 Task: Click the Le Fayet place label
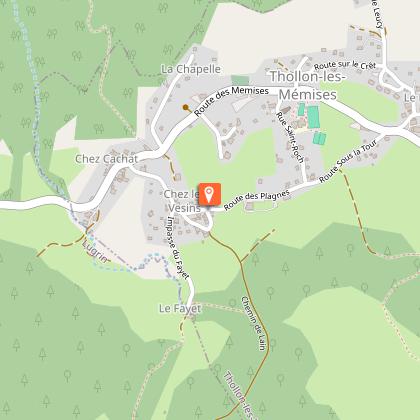pyautogui.click(x=180, y=309)
